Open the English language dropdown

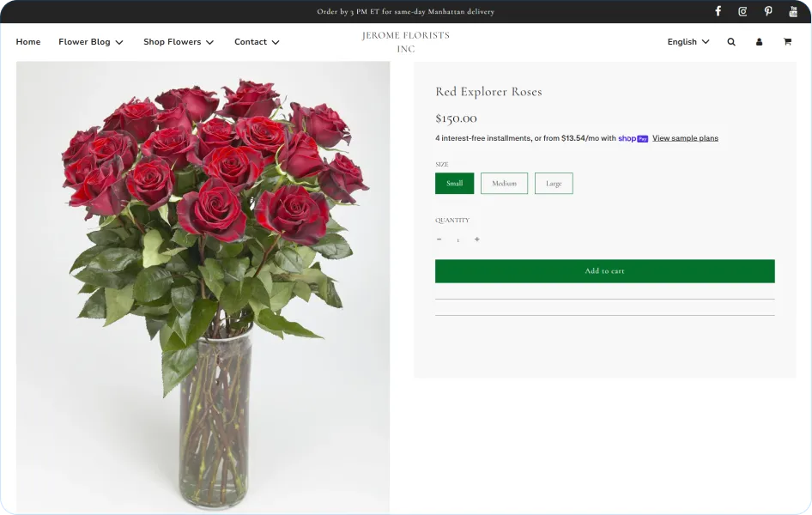(688, 42)
